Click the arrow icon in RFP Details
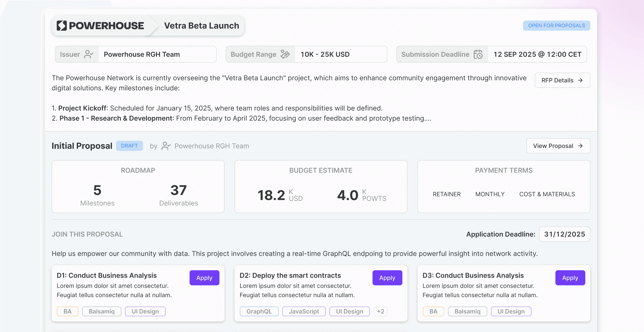Screen dimensions: 644x332 [580, 80]
